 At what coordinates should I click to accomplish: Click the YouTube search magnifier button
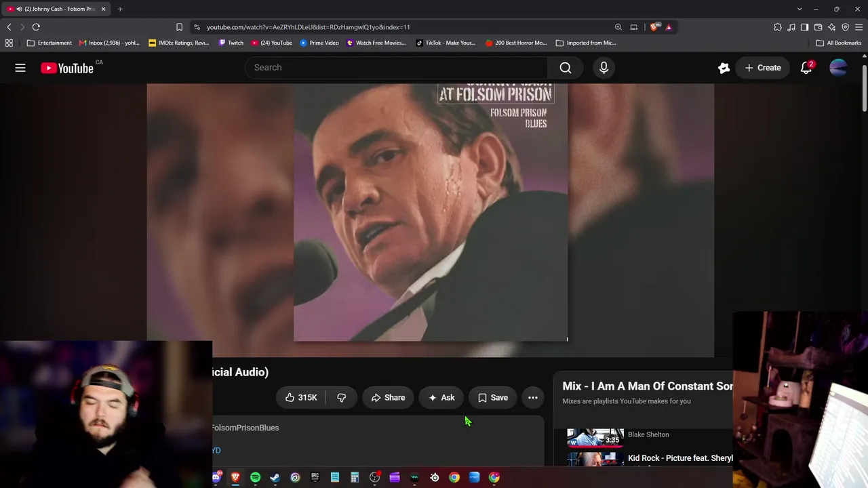click(x=566, y=68)
